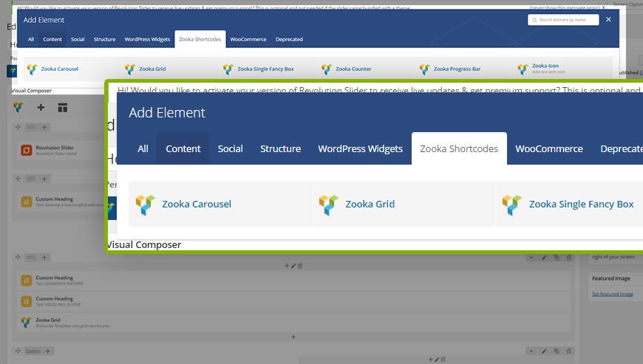The image size is (643, 364).
Task: Select Zooka Shortcodes tab in upper dialog
Action: (200, 39)
